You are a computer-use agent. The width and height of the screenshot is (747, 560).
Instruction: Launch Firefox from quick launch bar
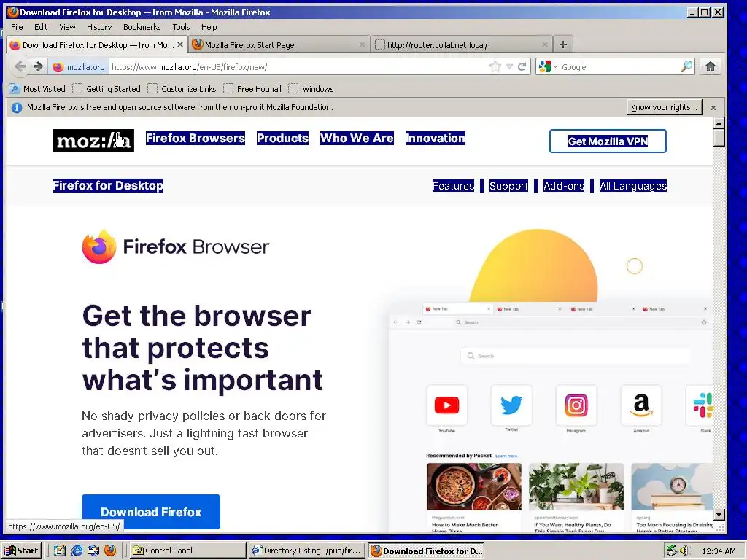click(110, 551)
